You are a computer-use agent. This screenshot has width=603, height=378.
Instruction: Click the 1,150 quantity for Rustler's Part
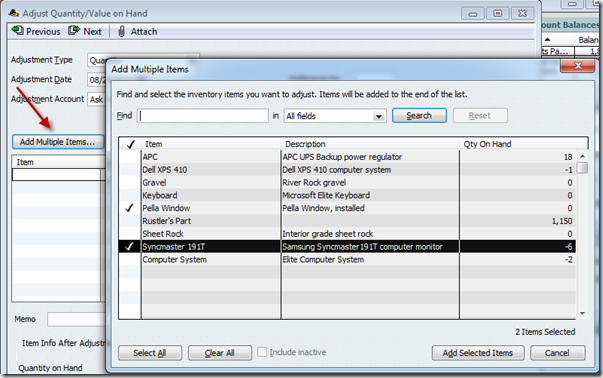(x=562, y=221)
